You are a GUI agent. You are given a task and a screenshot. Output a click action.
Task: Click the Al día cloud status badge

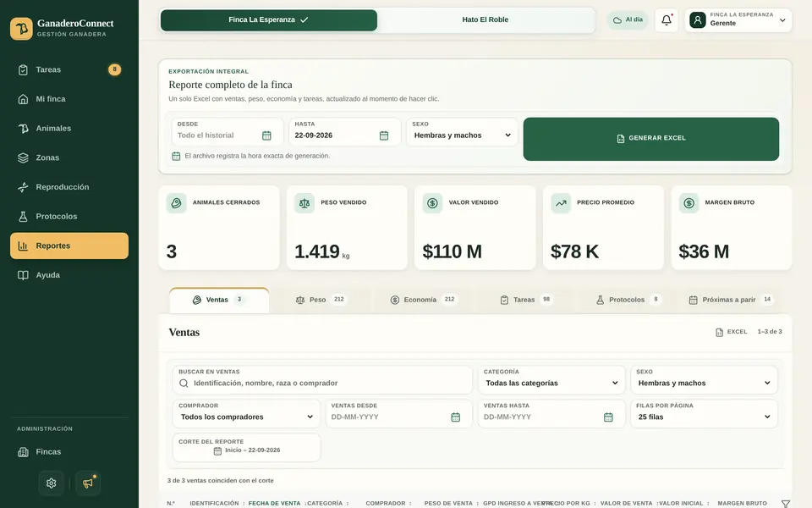click(628, 20)
